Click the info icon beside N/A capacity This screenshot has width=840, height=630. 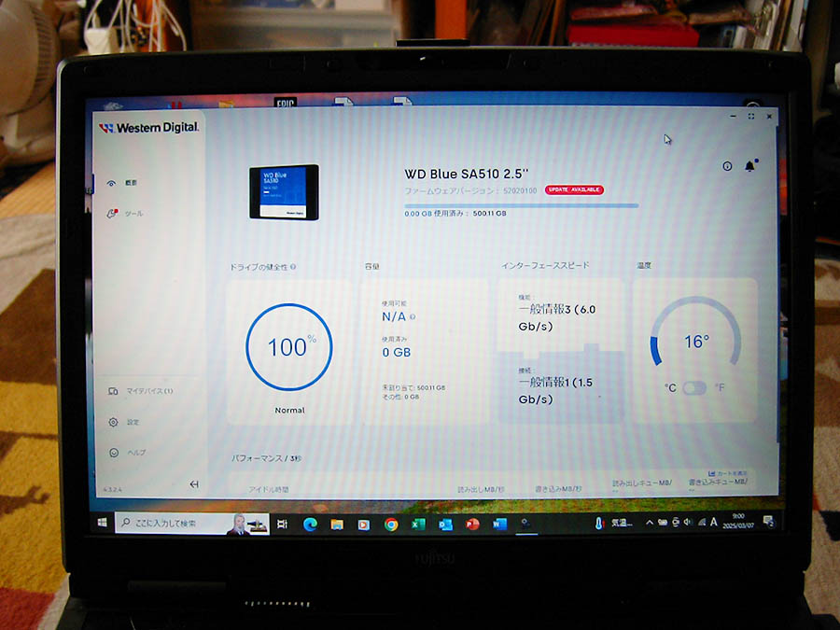pyautogui.click(x=413, y=316)
